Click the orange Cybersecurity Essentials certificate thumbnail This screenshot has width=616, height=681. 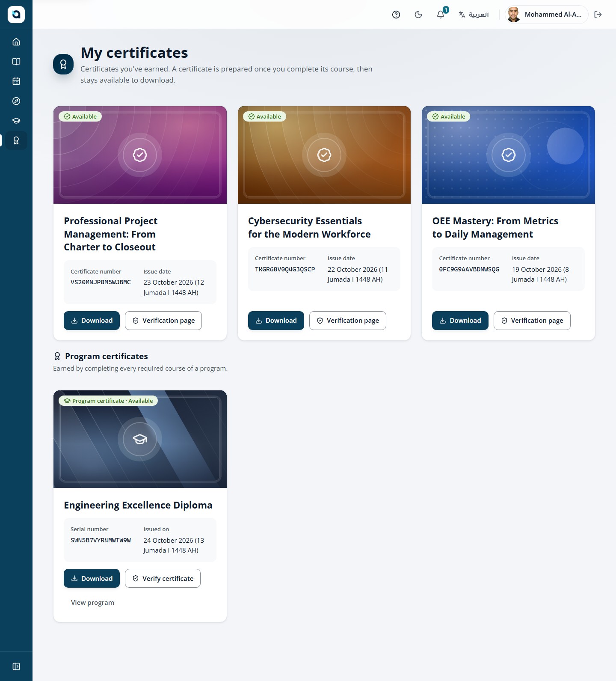click(324, 155)
